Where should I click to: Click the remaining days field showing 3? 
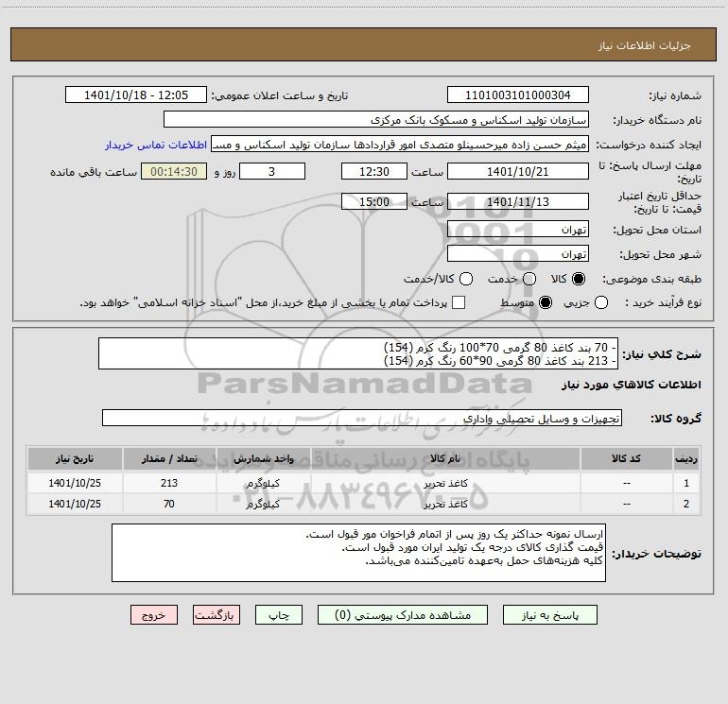[272, 171]
